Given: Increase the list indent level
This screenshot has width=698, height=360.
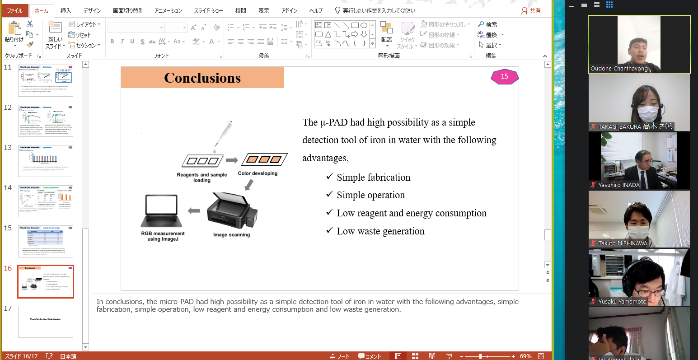Looking at the screenshot, I should coord(272,28).
